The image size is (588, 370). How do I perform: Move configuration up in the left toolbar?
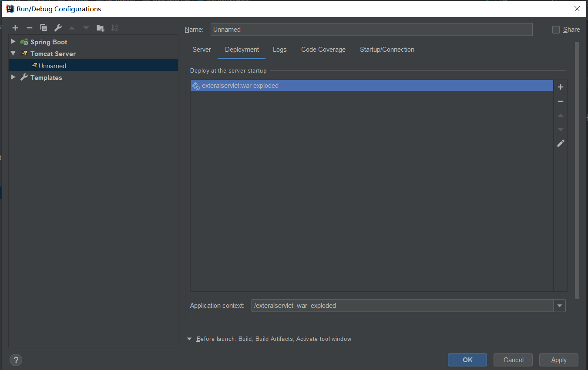[72, 28]
